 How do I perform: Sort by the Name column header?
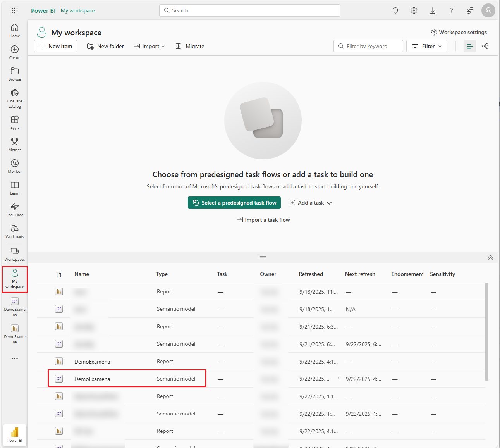[82, 274]
